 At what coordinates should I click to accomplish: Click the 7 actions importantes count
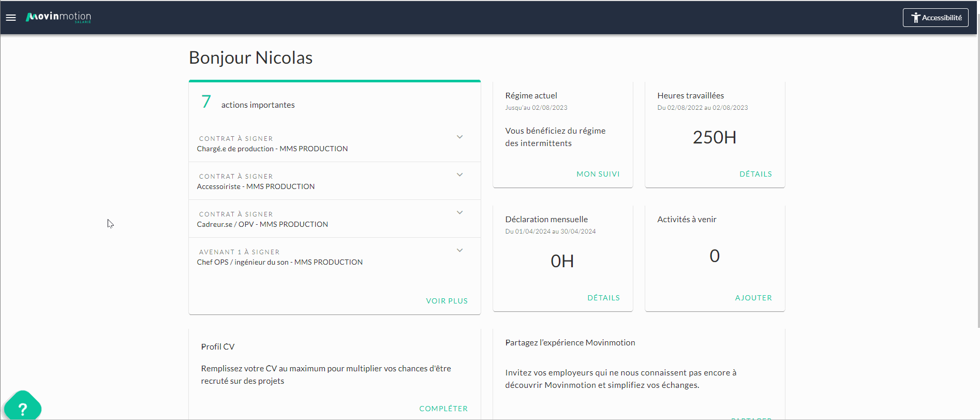[206, 102]
